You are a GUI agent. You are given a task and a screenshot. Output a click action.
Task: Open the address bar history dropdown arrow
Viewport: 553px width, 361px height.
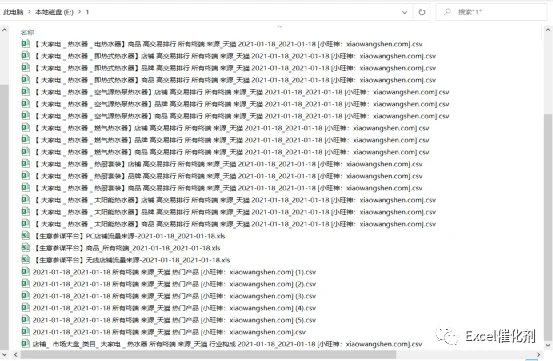tap(405, 12)
